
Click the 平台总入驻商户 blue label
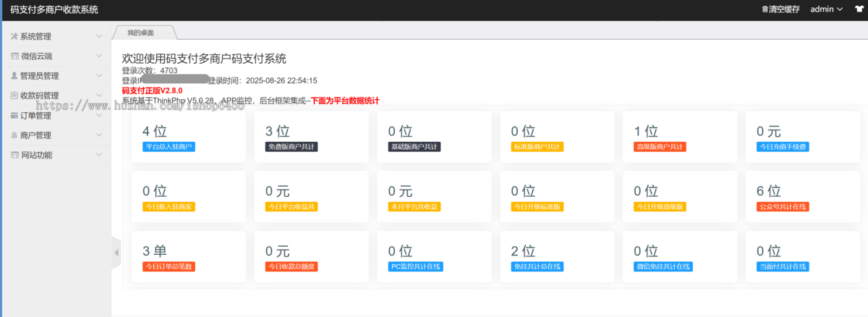click(x=169, y=147)
